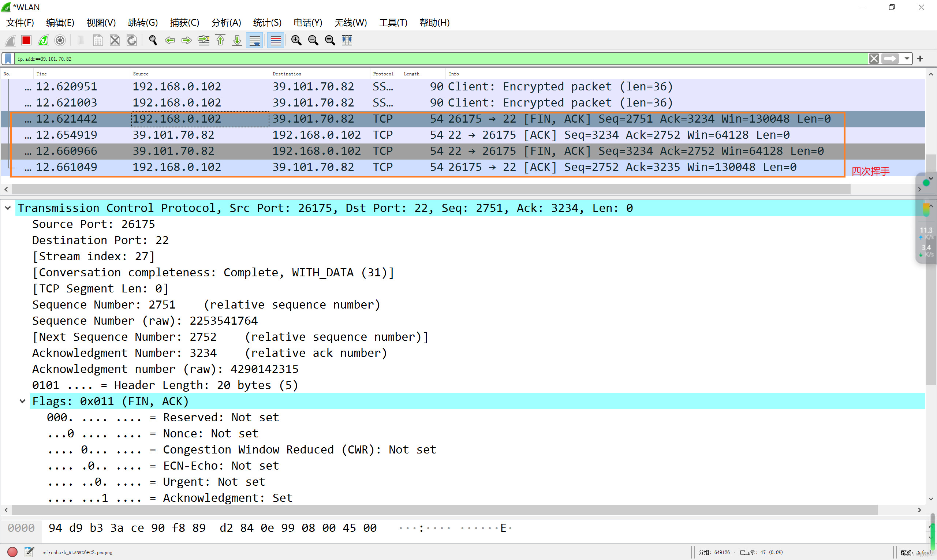This screenshot has height=560, width=937.
Task: Stop capturing packets with the red square
Action: click(x=26, y=40)
